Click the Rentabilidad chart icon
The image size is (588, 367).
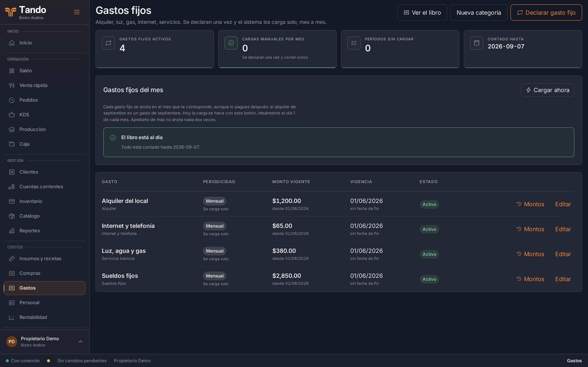point(12,317)
